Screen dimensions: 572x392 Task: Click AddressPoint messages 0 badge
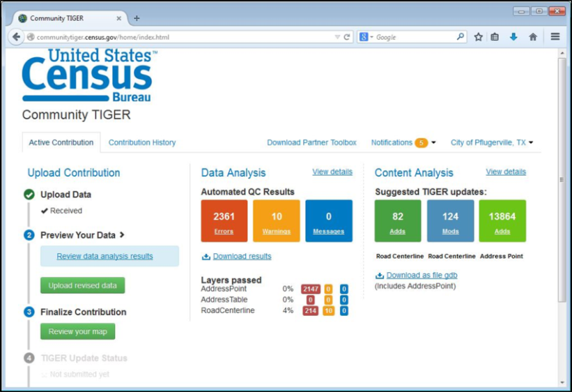[x=344, y=289]
